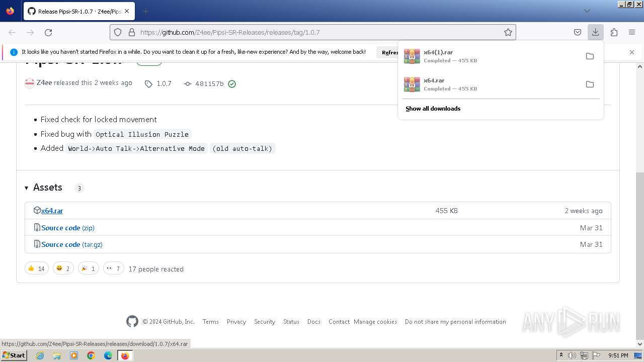Launch Chrome from taskbar

[x=91, y=355]
